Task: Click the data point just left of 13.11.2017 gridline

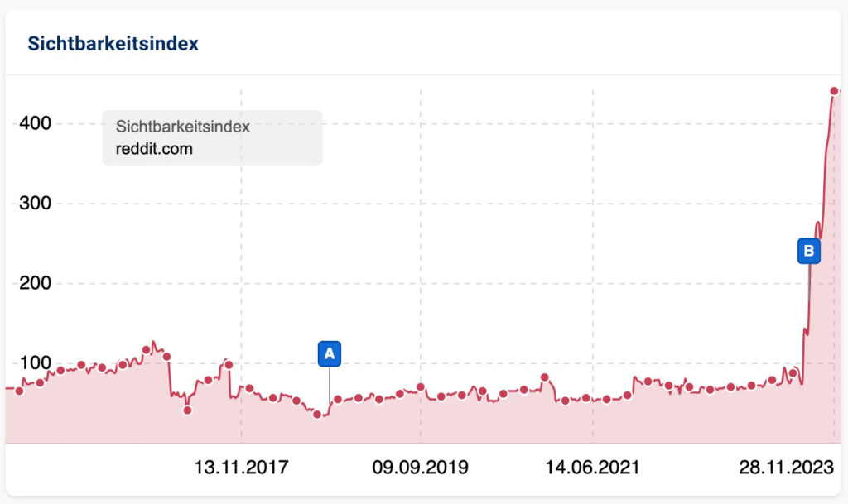Action: tap(229, 364)
